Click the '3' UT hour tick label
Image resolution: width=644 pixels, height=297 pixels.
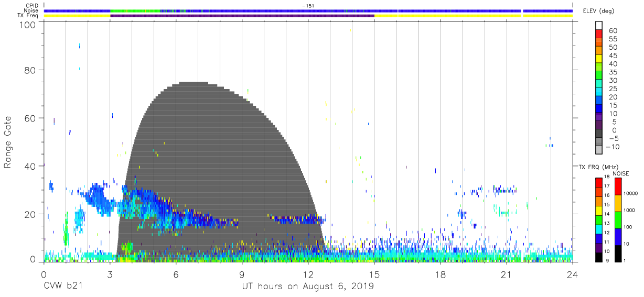coord(110,274)
